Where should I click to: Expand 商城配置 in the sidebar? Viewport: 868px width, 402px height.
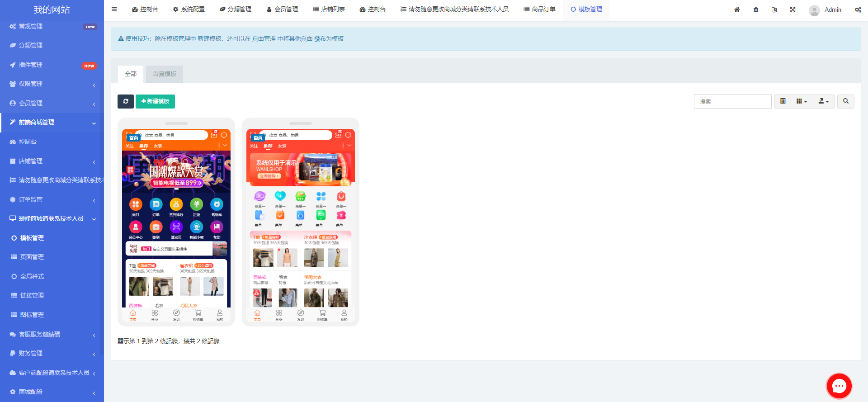click(x=52, y=392)
